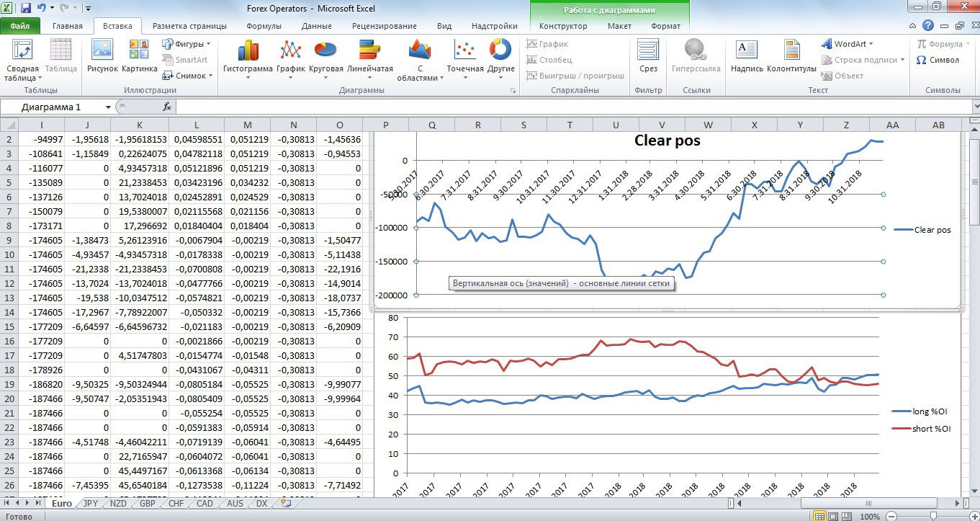Open the Колонтитулы header and footer tool
Screen dimensions: 980x521
click(x=791, y=58)
